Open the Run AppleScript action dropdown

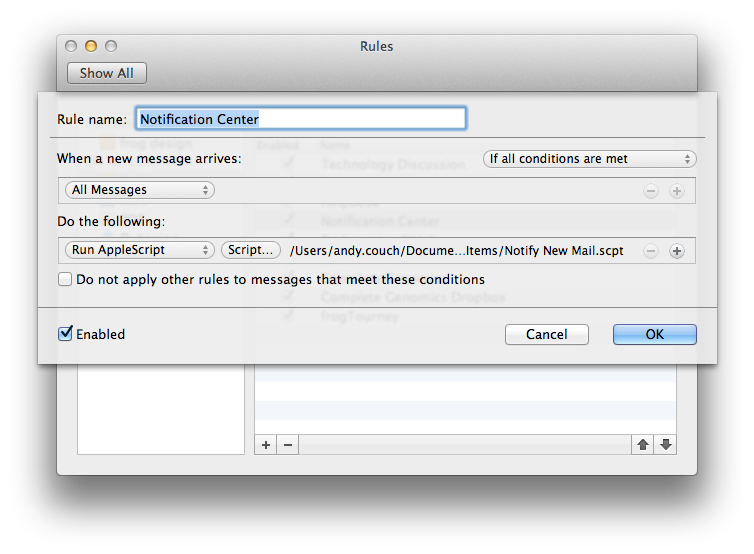point(140,250)
